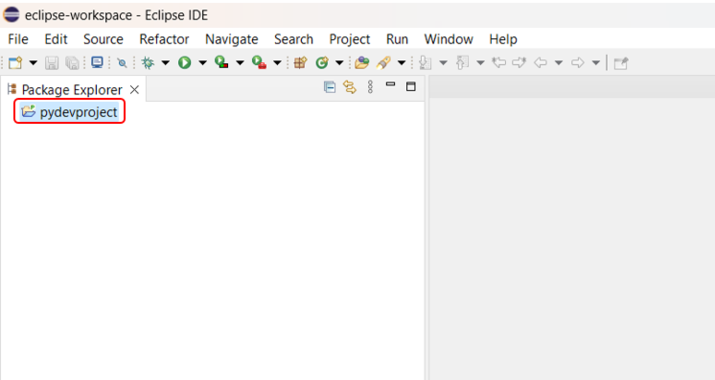Expand the Search dropdown arrow
715x380 pixels.
tap(402, 62)
